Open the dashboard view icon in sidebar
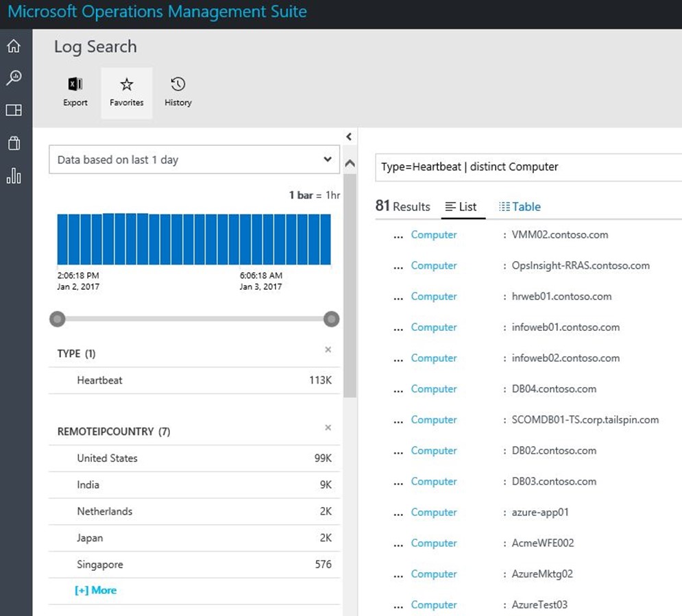This screenshot has height=616, width=682. pyautogui.click(x=14, y=110)
